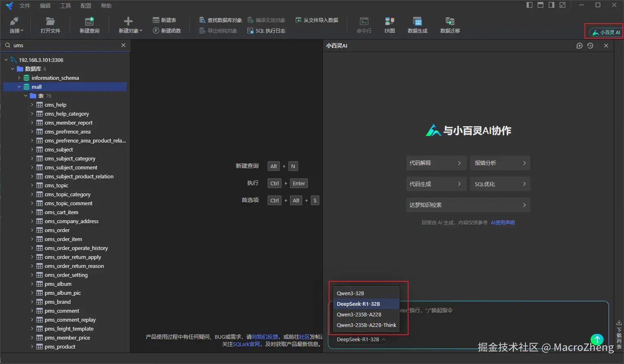The width and height of the screenshot is (624, 364).
Task: Close the 小百灵AI panel
Action: tap(606, 46)
